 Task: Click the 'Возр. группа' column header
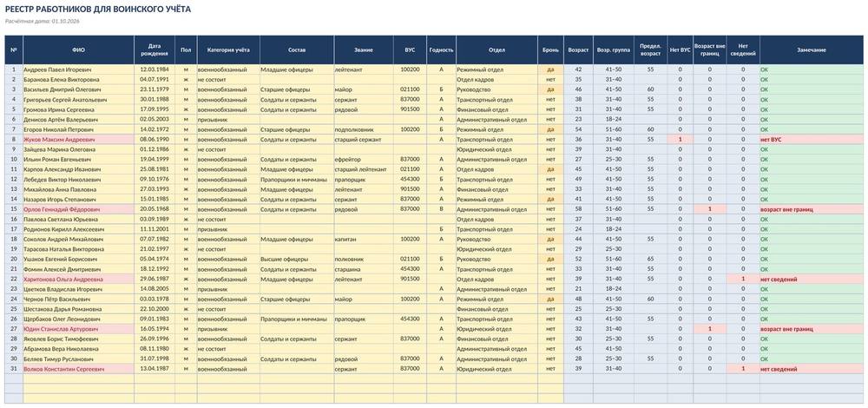(613, 49)
